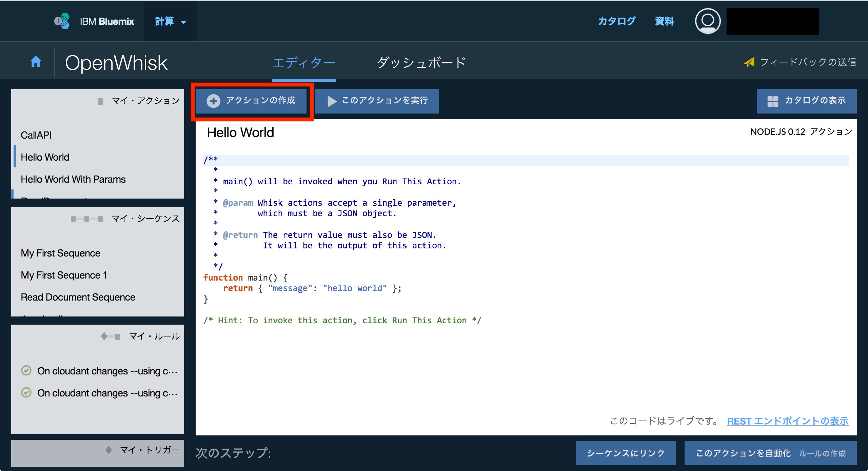Viewport: 868px width, 471px height.
Task: Open the 資料 docs link
Action: tap(664, 21)
